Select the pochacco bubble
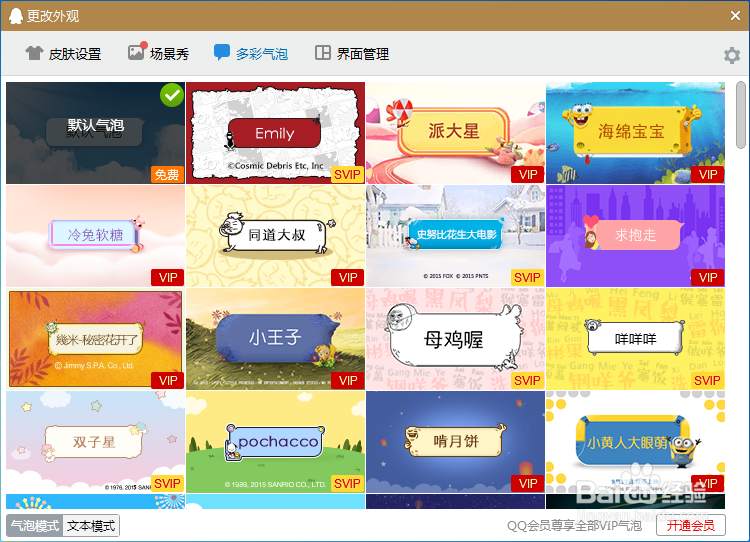Viewport: 750px width, 542px height. pos(275,442)
